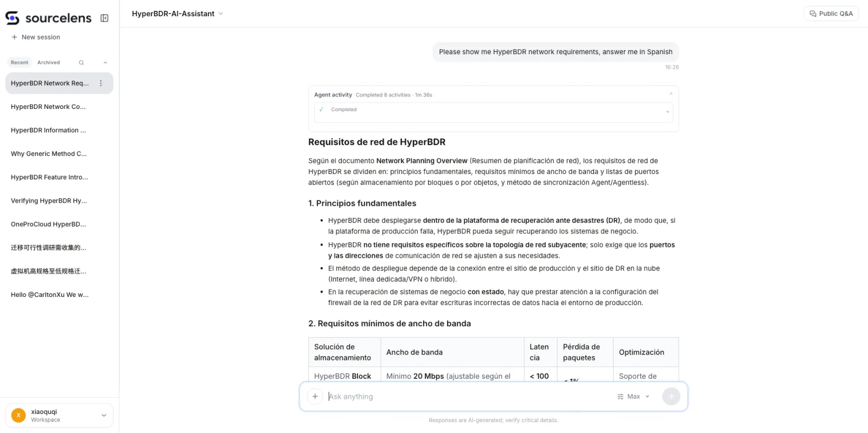Click the Solución de almacenamiento table header
The height and width of the screenshot is (433, 868).
pos(344,352)
